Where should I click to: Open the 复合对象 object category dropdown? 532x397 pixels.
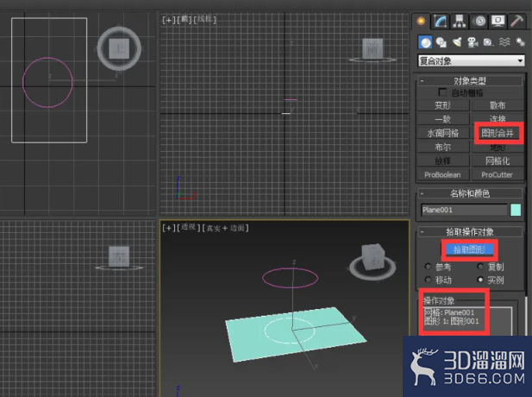click(472, 61)
